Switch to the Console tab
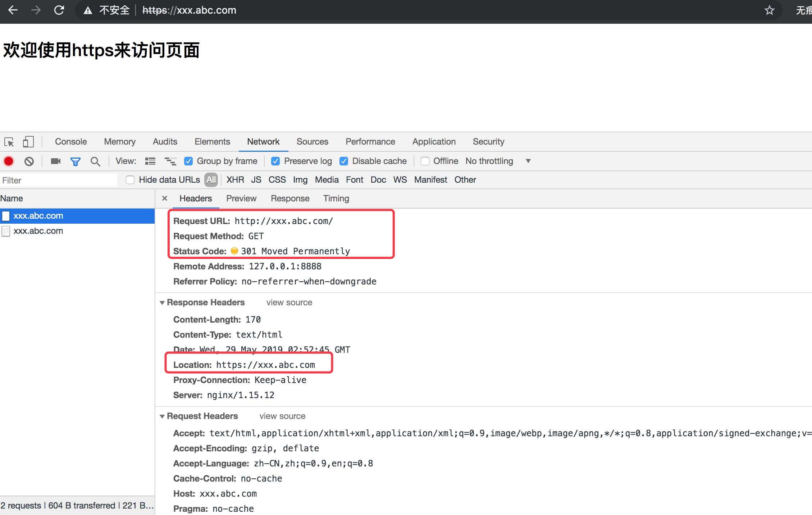 pyautogui.click(x=71, y=142)
